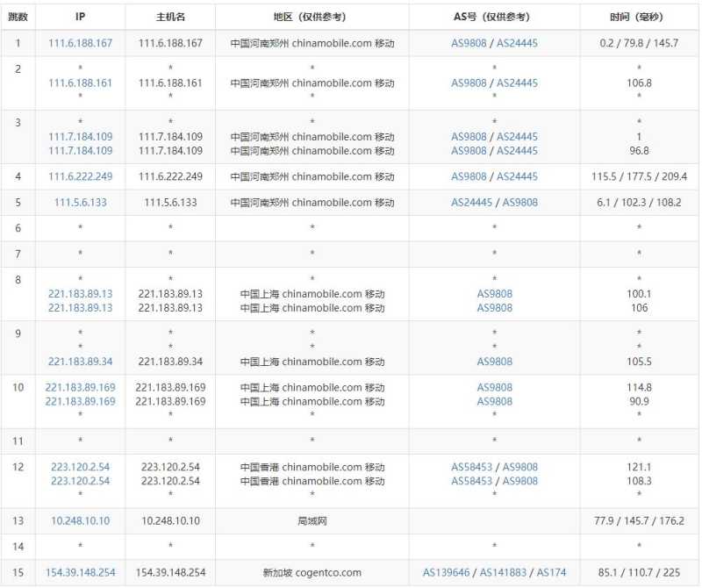702x588 pixels.
Task: Click the 局域网 region cell
Action: (312, 520)
